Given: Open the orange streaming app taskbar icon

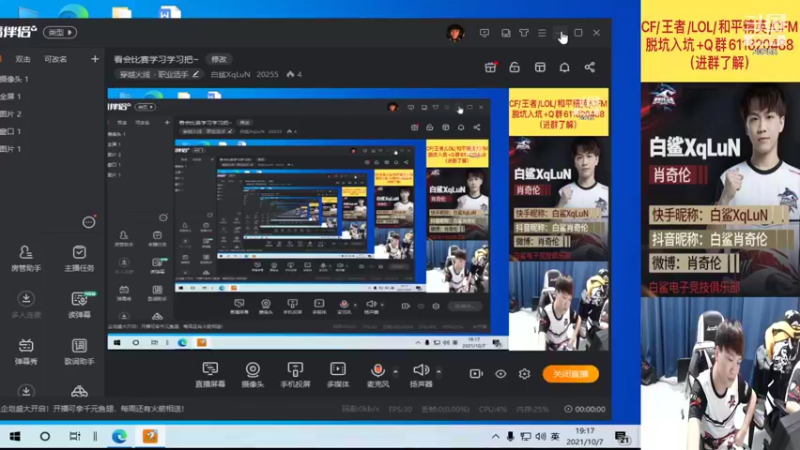Looking at the screenshot, I should pyautogui.click(x=150, y=436).
